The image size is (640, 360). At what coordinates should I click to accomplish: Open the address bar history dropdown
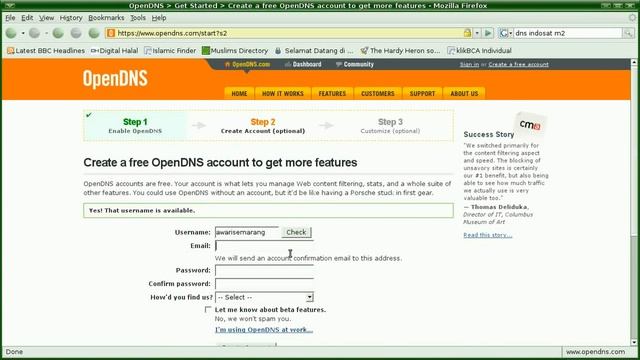click(477, 33)
